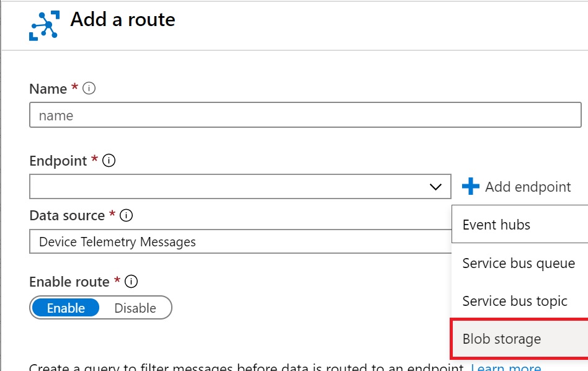Click the info icon next to Endpoint
This screenshot has height=371, width=588.
click(109, 161)
